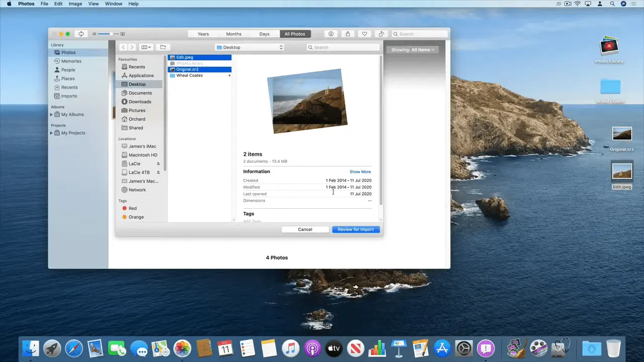Open the Info panel icon
Image resolution: width=644 pixels, height=362 pixels.
pyautogui.click(x=331, y=34)
